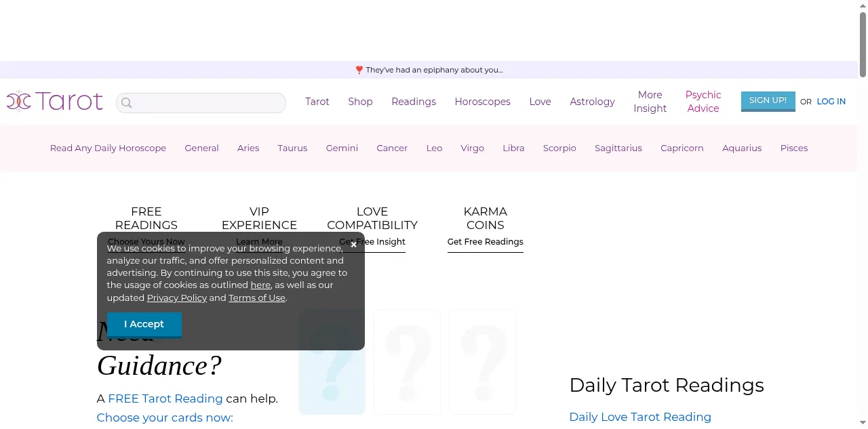The height and width of the screenshot is (429, 868).
Task: Select the General horoscope link
Action: (x=201, y=148)
